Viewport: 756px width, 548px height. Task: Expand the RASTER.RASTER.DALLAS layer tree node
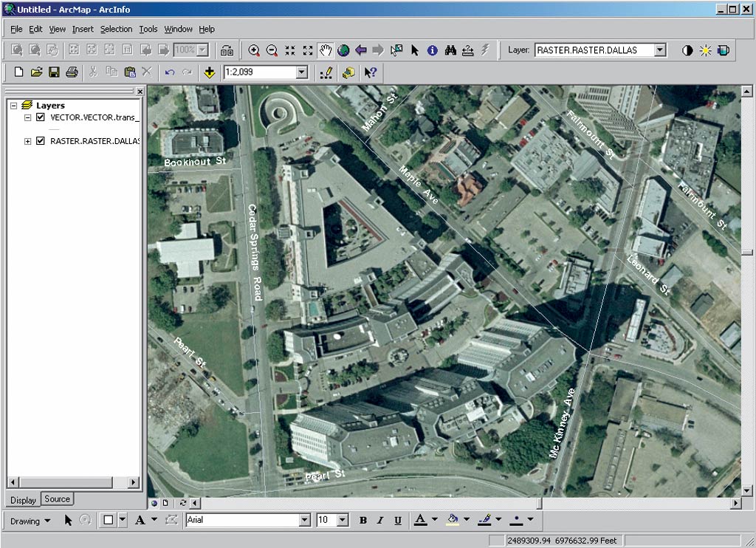point(28,141)
